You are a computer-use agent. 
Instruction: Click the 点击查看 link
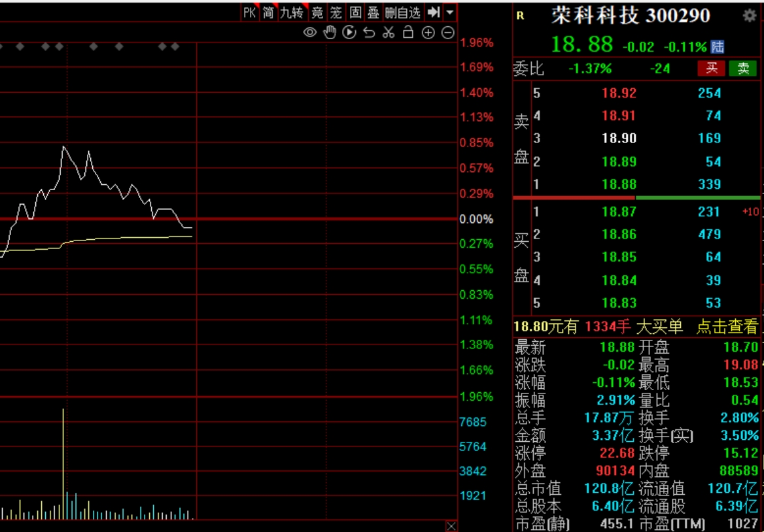[727, 327]
